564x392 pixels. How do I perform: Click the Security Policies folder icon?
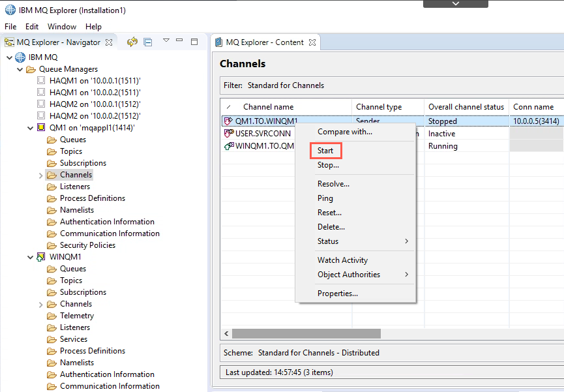[52, 245]
